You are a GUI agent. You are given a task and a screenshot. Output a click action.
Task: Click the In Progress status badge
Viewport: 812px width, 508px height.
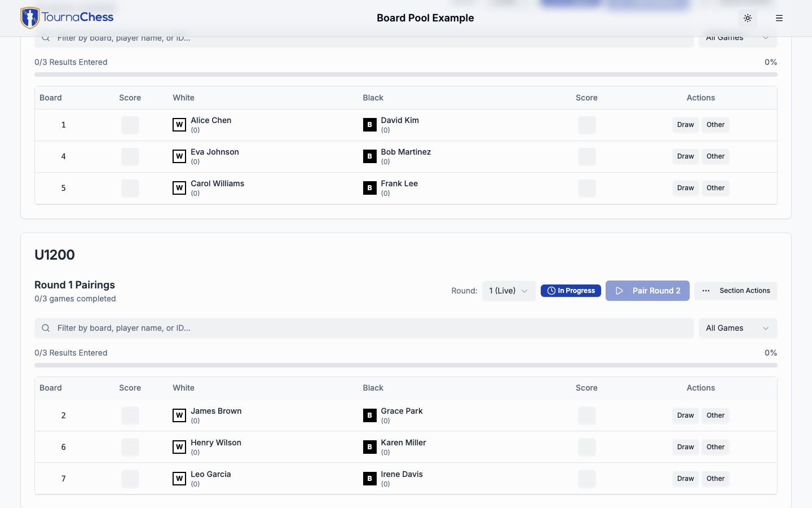click(571, 291)
